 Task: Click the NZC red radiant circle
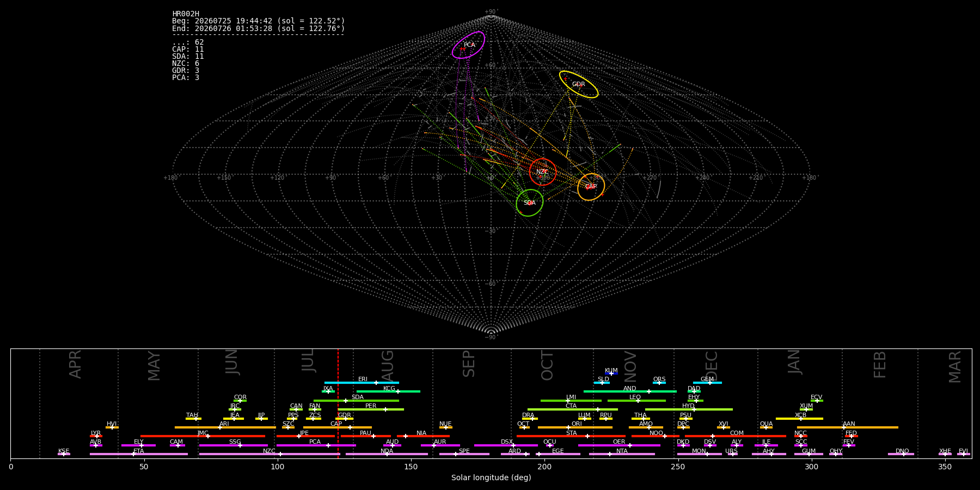tap(543, 172)
